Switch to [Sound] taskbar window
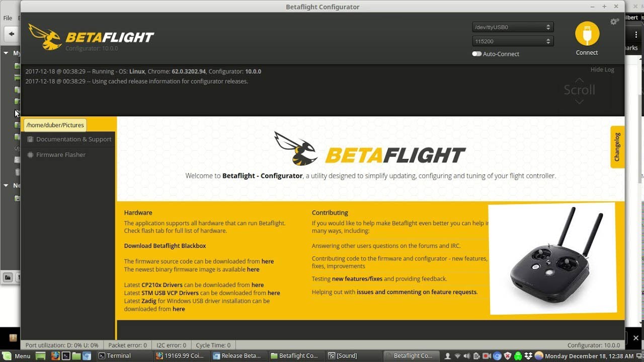Screen dimensions: 644x362 (x=353, y=356)
